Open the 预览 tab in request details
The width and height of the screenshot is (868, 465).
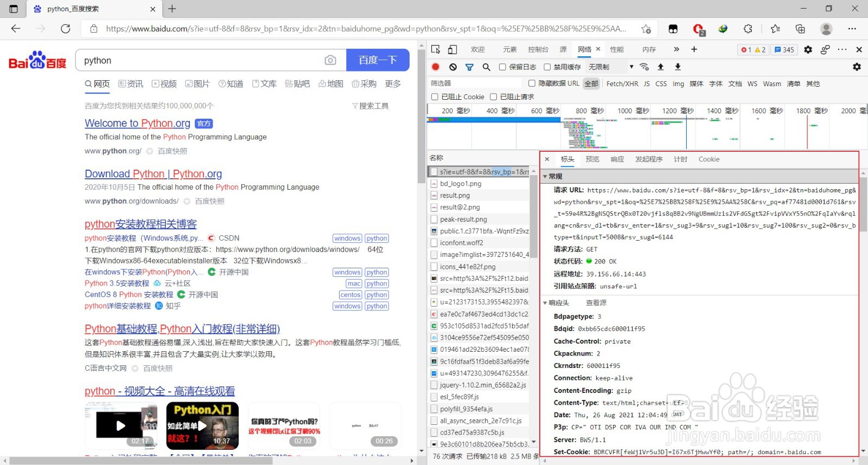pyautogui.click(x=592, y=159)
